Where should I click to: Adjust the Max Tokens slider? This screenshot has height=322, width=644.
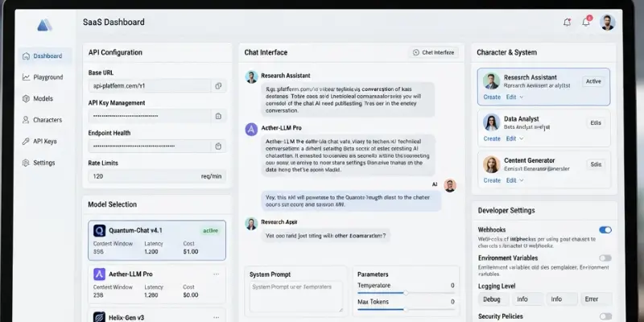pyautogui.click(x=406, y=309)
